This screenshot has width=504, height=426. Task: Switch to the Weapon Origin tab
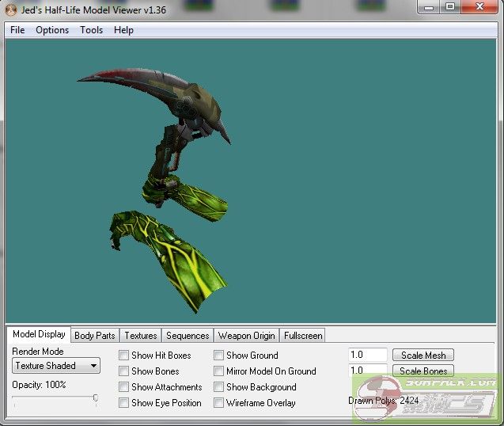click(246, 336)
